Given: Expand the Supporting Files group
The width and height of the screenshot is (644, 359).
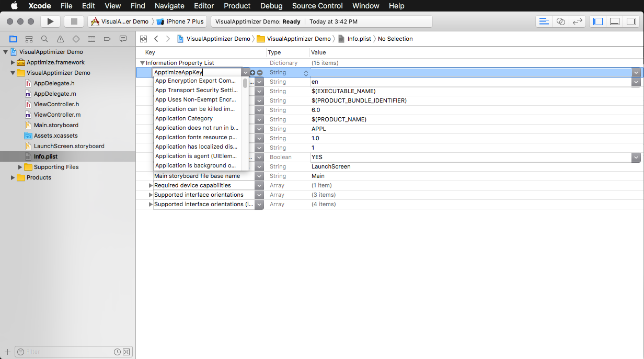Looking at the screenshot, I should (x=20, y=167).
